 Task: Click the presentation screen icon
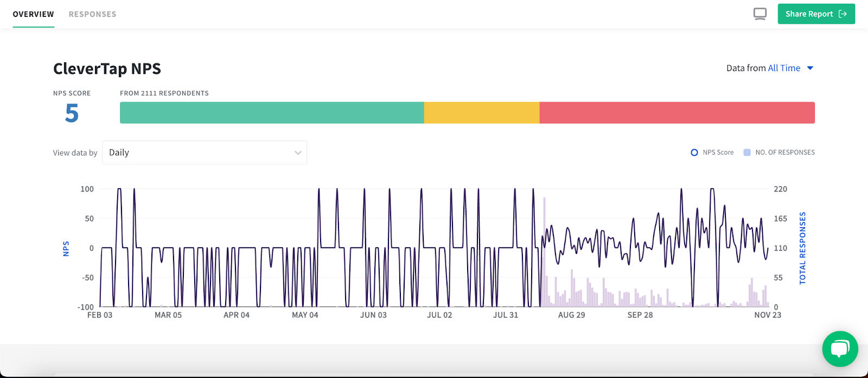coord(760,14)
